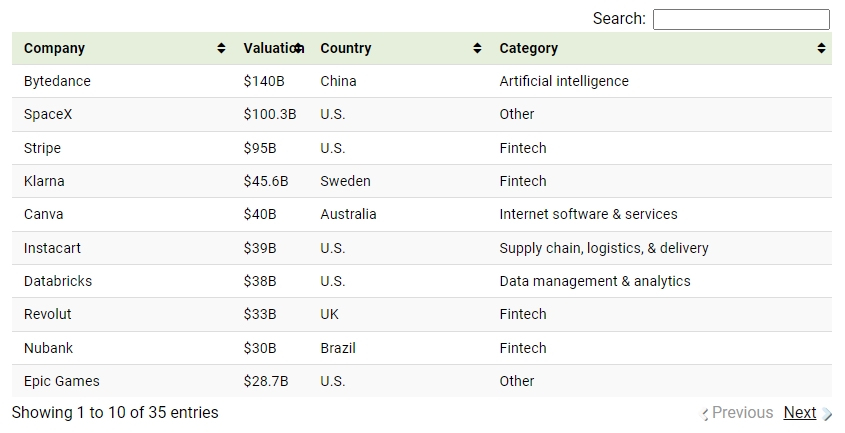Click the Next page chevron icon

coord(827,414)
